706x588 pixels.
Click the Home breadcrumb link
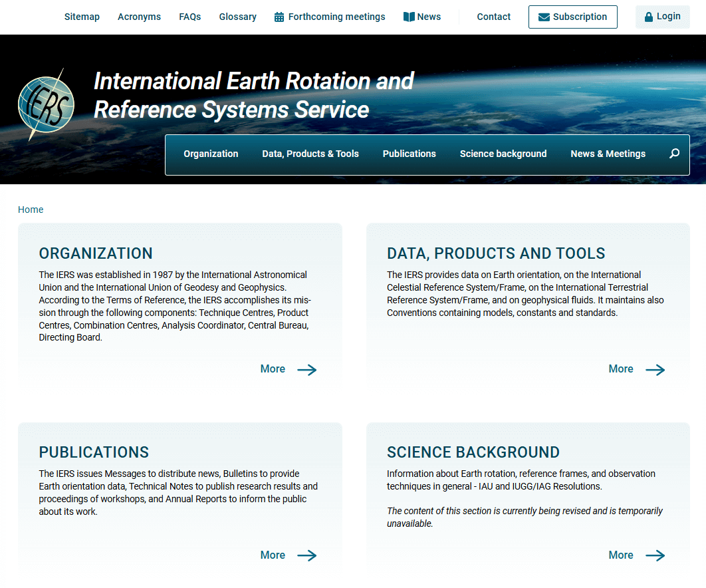point(31,210)
